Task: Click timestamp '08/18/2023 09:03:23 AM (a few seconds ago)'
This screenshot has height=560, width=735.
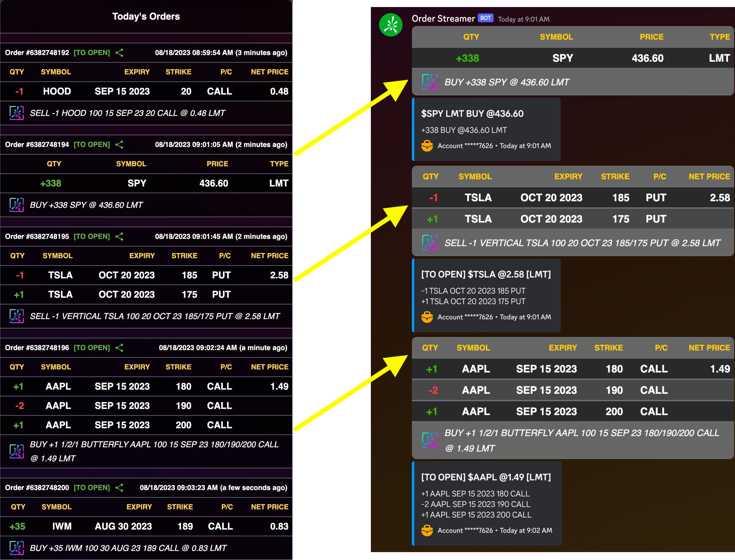Action: 214,488
